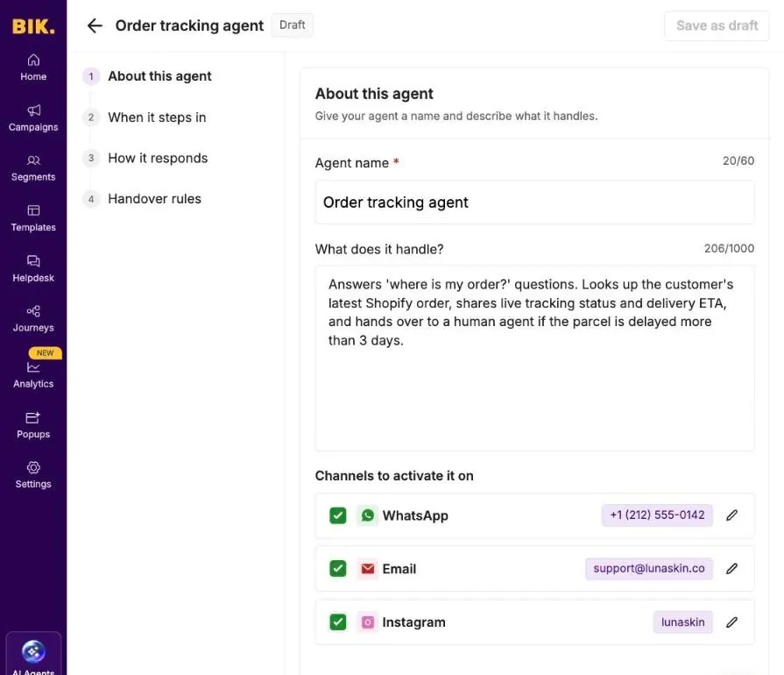Click the WhatsApp channel label
This screenshot has width=784, height=675.
click(x=415, y=515)
